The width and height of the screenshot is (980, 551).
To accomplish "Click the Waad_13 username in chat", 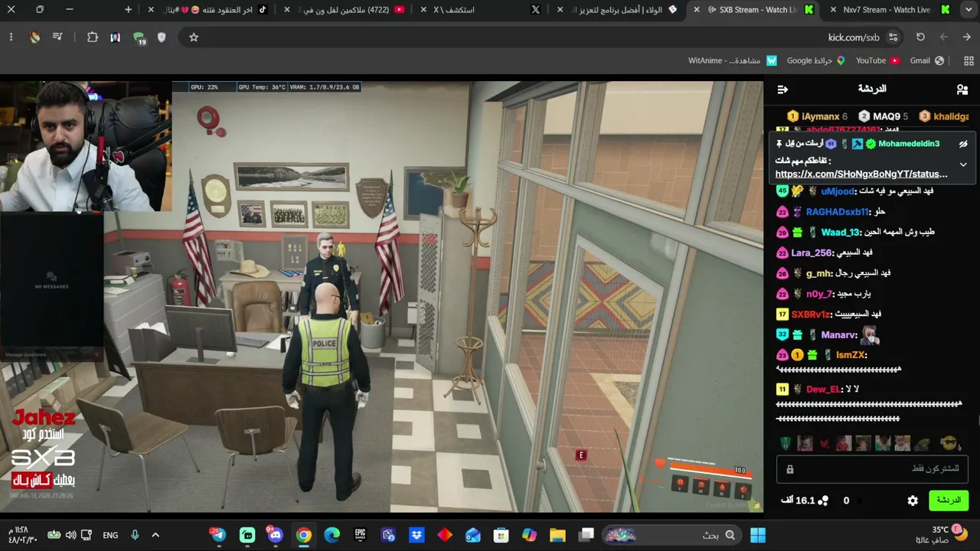I will point(841,233).
